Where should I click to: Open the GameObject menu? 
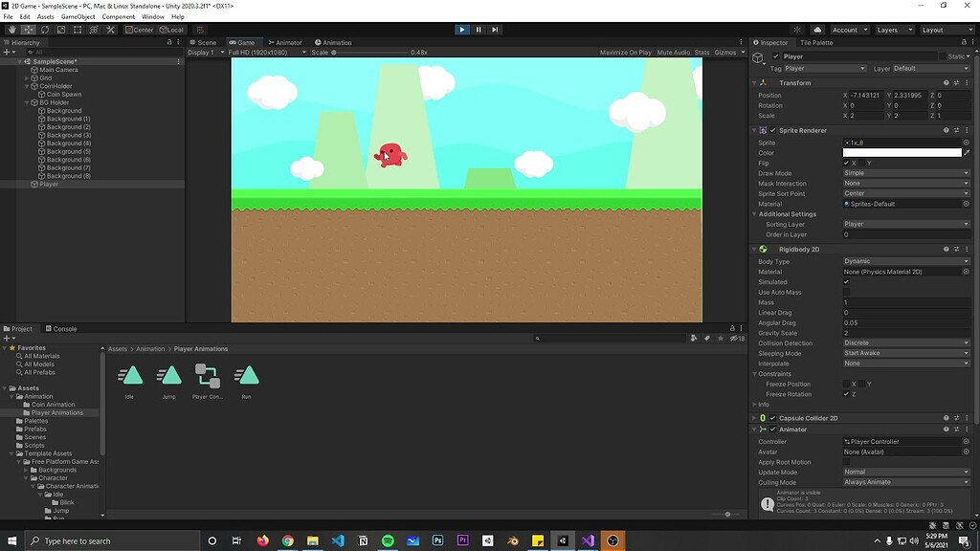[80, 16]
